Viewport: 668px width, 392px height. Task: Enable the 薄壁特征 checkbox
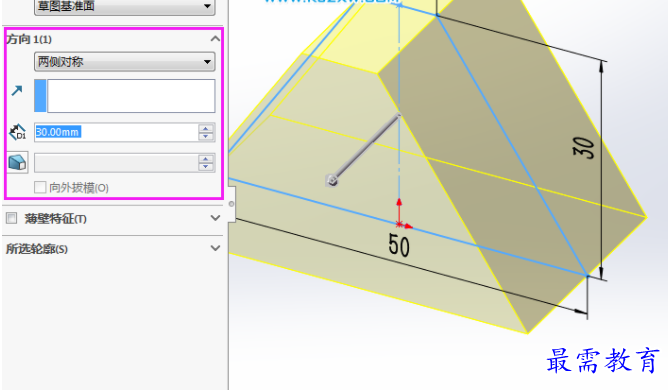12,218
